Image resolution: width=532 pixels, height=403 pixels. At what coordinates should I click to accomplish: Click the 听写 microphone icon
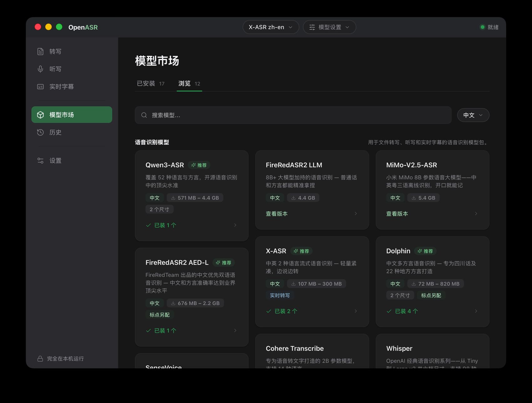(40, 69)
